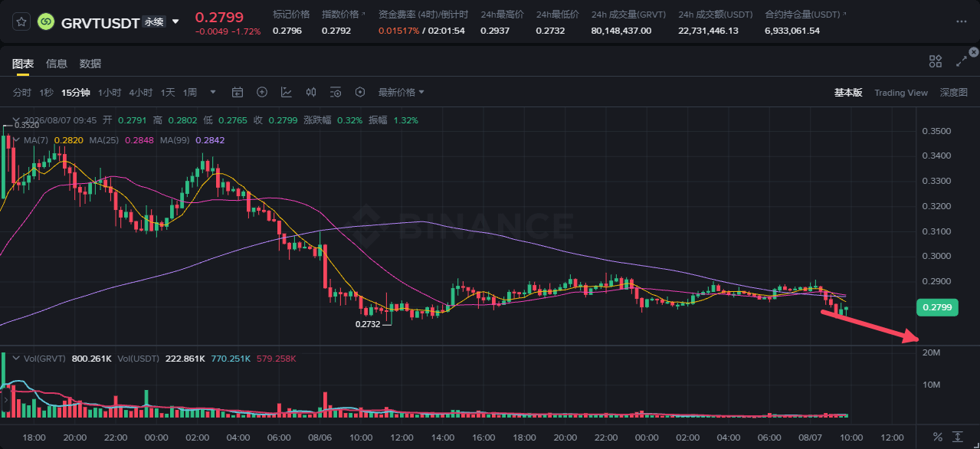Click the 资金费率 countdown label
This screenshot has width=980, height=449.
(423, 15)
